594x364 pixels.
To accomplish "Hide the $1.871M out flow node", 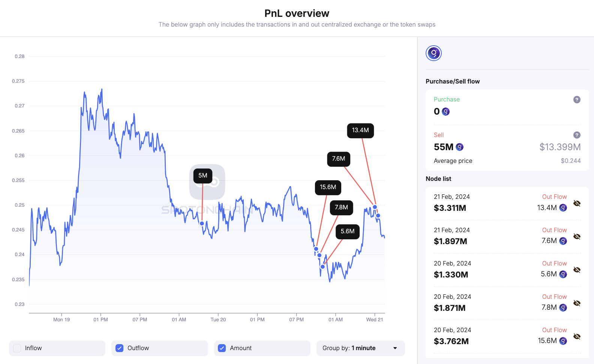I will 577,303.
